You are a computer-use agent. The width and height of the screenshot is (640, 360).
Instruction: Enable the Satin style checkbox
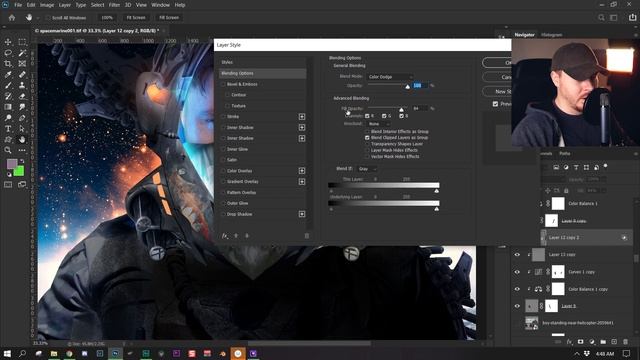point(223,160)
